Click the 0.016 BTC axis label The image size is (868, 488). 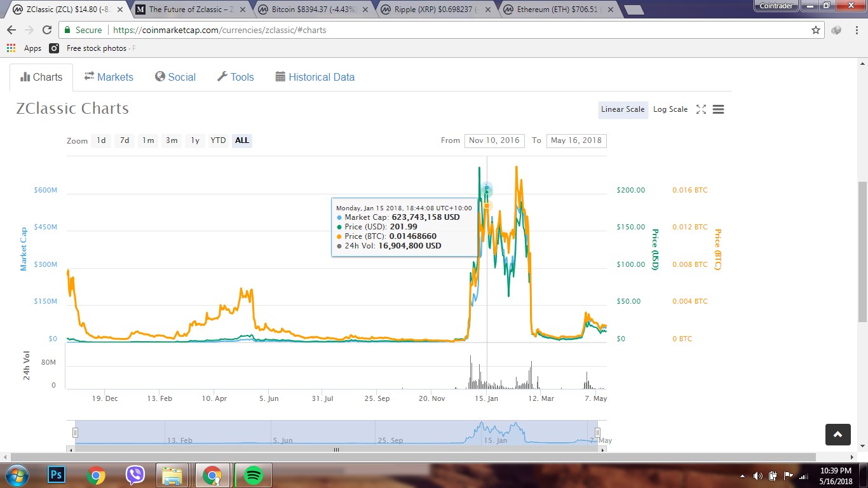tap(689, 190)
